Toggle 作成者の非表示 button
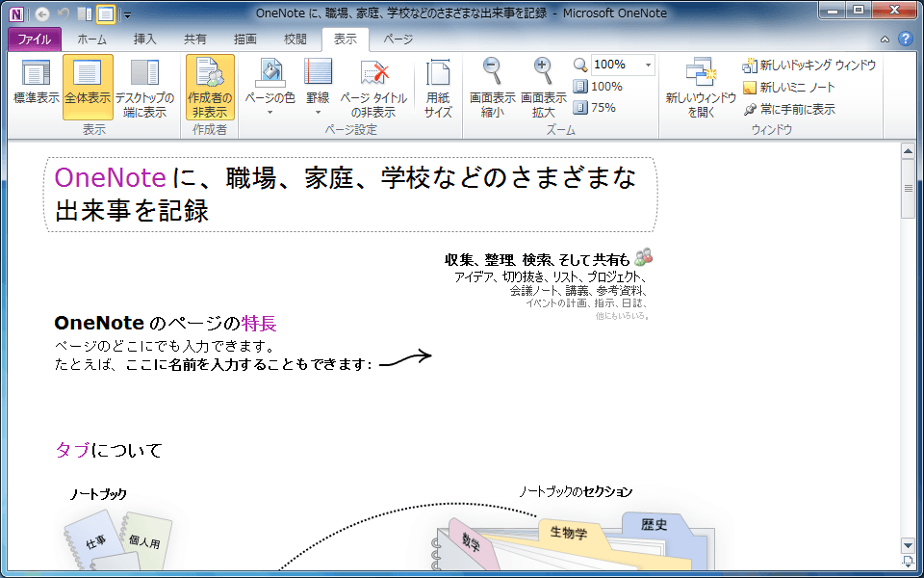 [210, 88]
